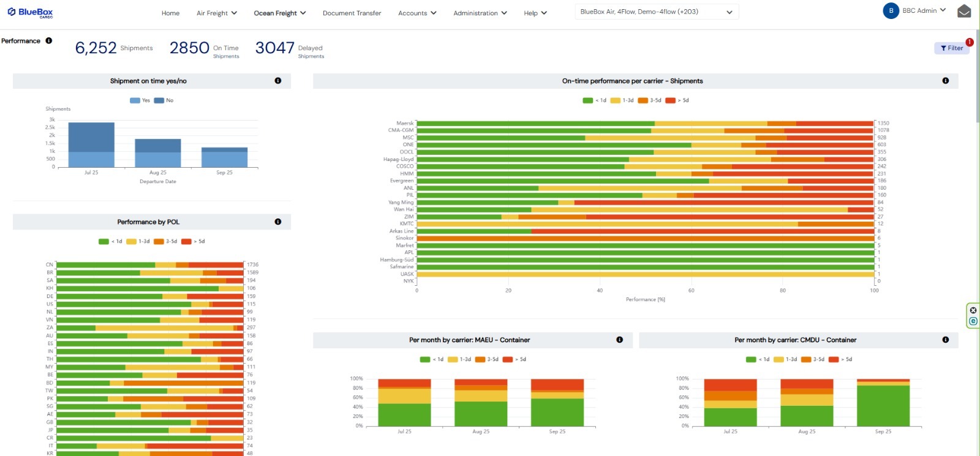
Task: Go to the Home menu item
Action: [x=170, y=13]
